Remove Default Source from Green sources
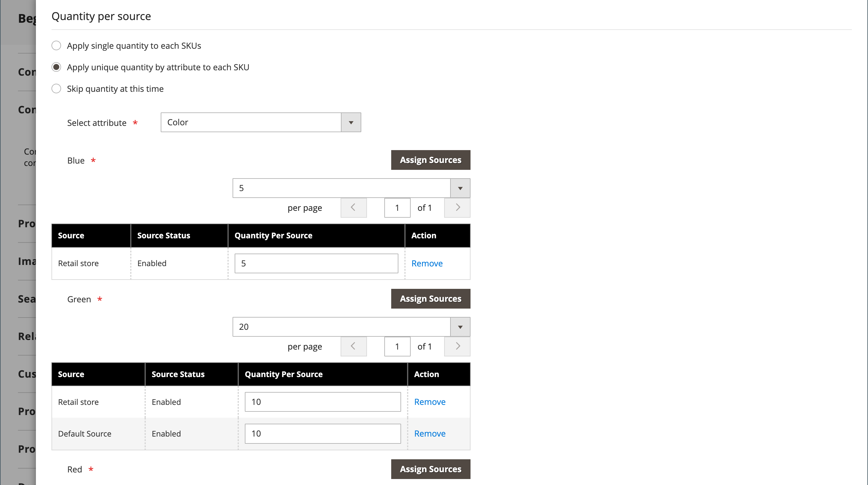Image resolution: width=868 pixels, height=485 pixels. tap(430, 434)
